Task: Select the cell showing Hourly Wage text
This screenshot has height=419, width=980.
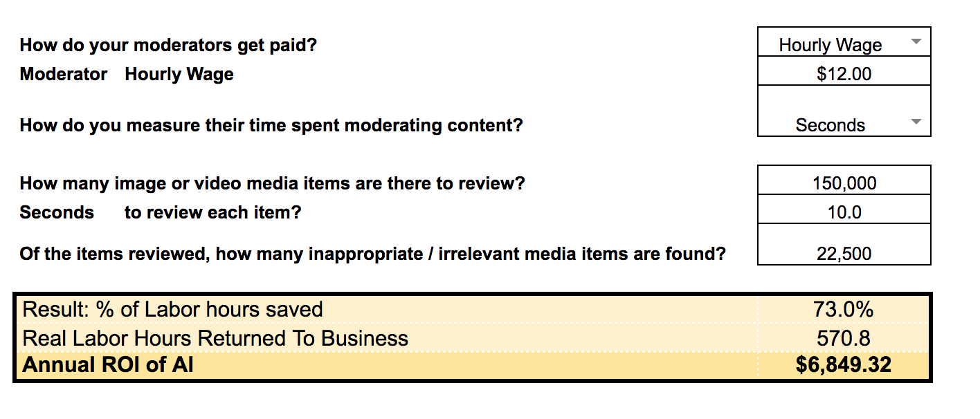Action: coord(830,45)
